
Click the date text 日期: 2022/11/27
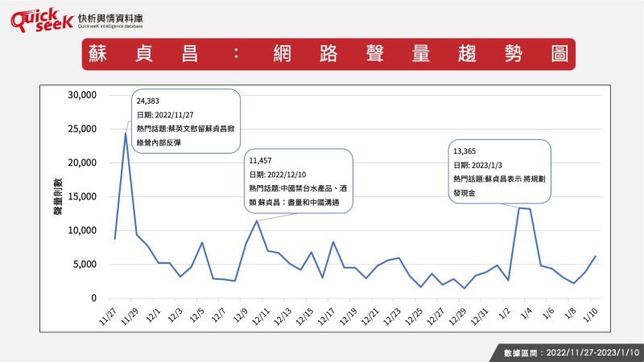pos(165,115)
